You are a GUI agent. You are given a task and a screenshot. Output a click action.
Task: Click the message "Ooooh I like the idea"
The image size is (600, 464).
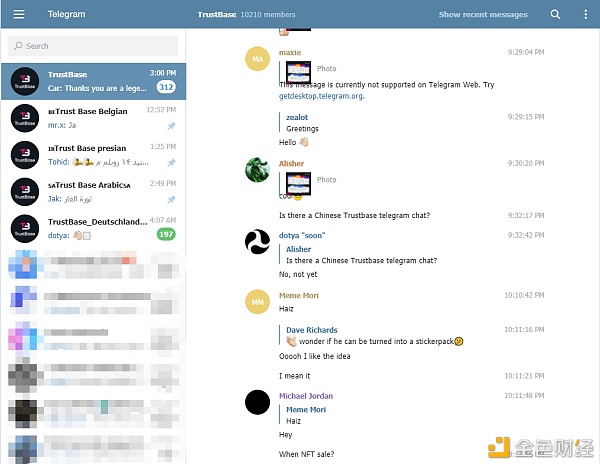tap(315, 356)
